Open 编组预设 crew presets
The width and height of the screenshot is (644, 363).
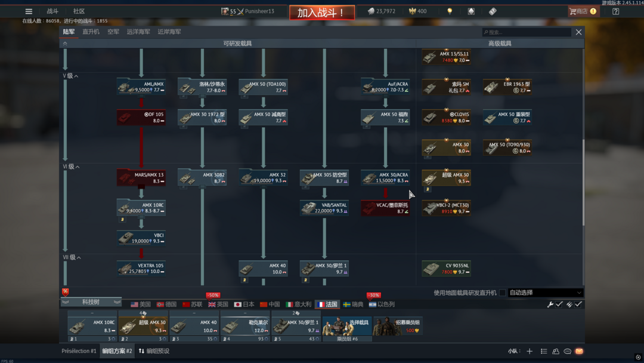pyautogui.click(x=154, y=351)
